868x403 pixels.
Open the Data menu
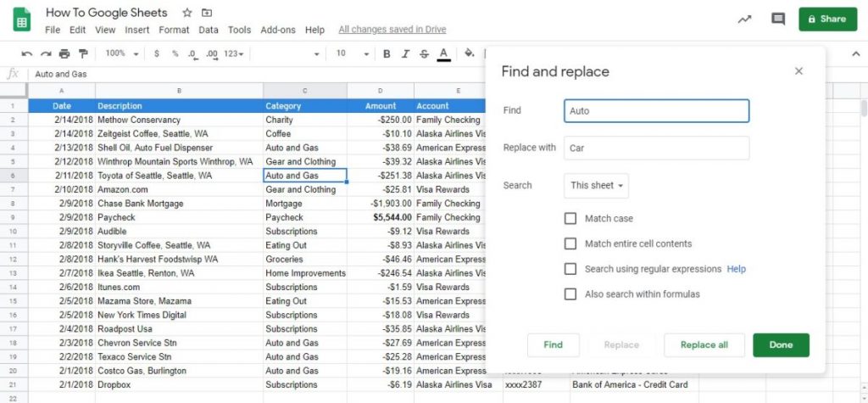coord(209,30)
